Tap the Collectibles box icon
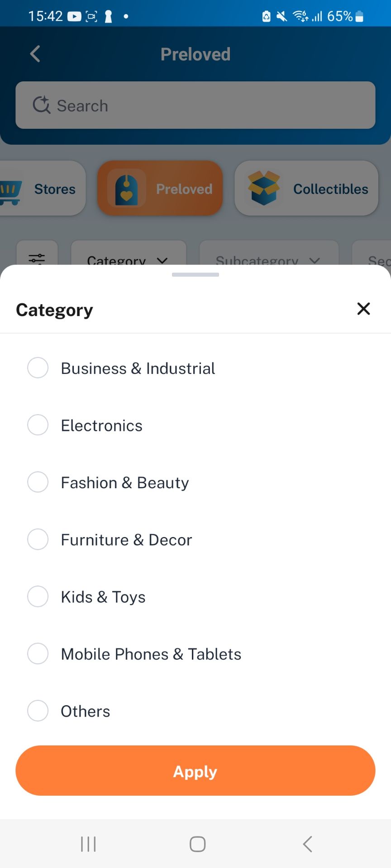391x868 pixels. click(264, 188)
